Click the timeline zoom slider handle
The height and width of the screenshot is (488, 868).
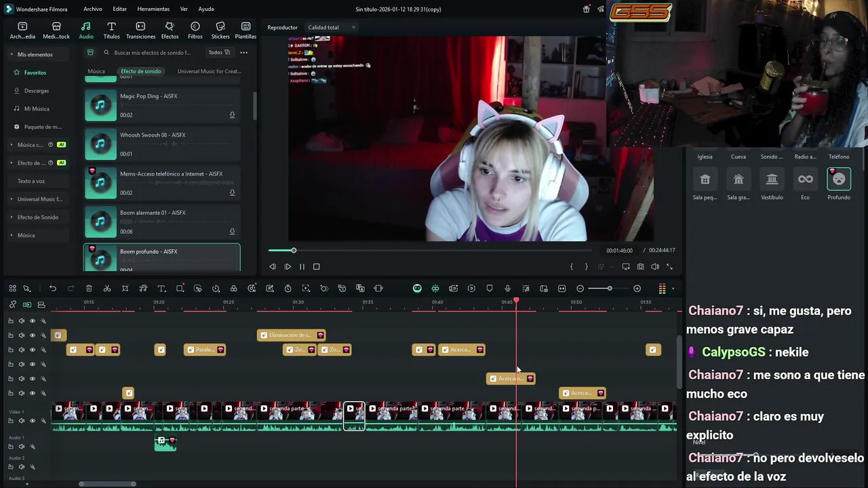click(610, 289)
